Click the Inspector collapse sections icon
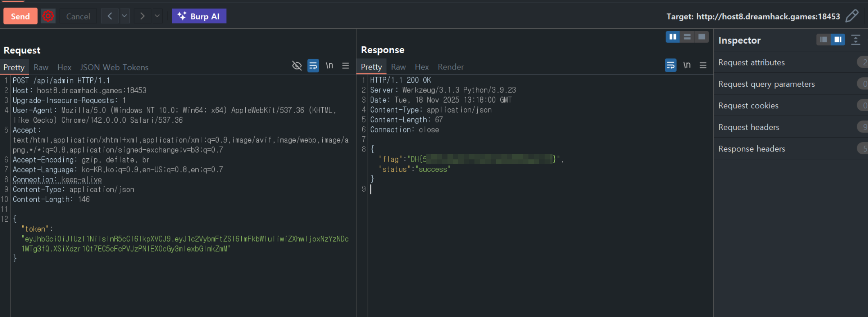The width and height of the screenshot is (868, 317). 856,40
